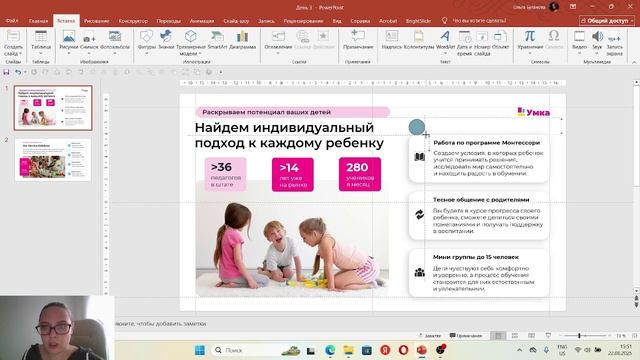Open Общий доступ share dropdown
The width and height of the screenshot is (640, 360).
tap(607, 20)
